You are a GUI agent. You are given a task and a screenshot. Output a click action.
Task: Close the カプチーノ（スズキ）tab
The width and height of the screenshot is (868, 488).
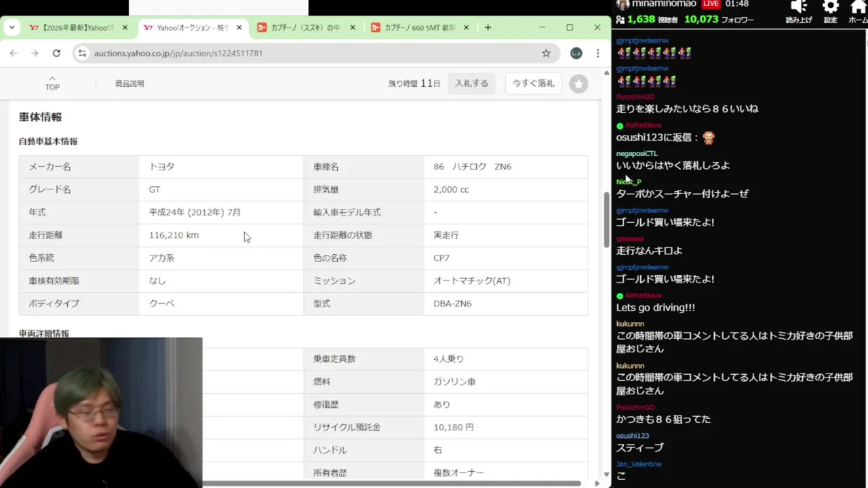351,28
